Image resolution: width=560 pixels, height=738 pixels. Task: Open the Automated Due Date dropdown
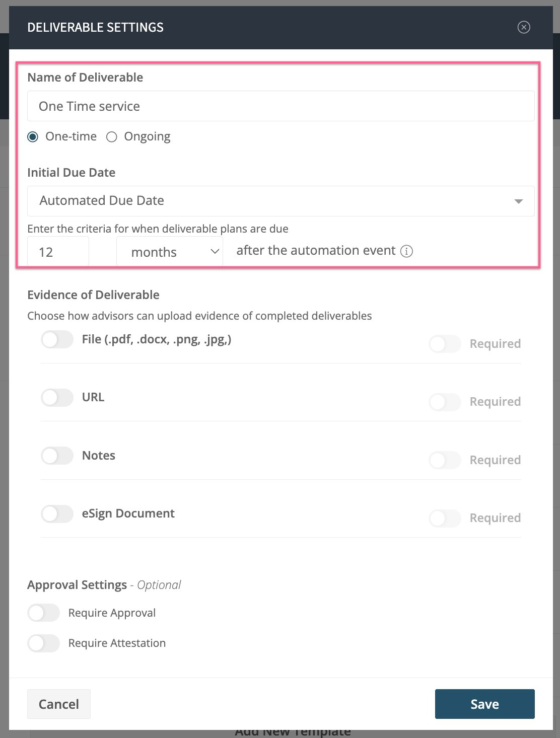pos(281,201)
